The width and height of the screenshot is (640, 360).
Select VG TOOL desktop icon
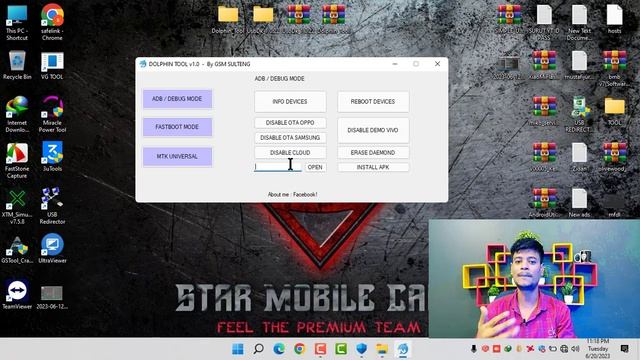52,65
